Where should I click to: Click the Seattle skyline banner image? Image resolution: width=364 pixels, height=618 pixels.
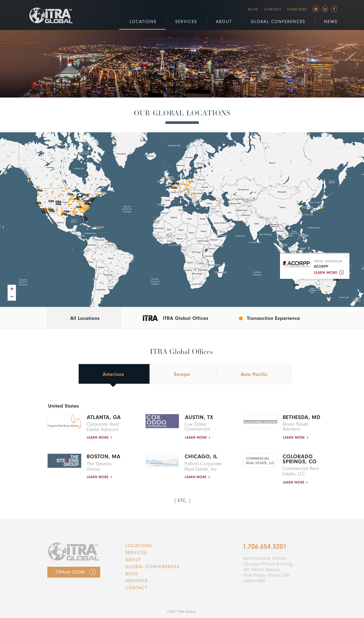pos(182,64)
